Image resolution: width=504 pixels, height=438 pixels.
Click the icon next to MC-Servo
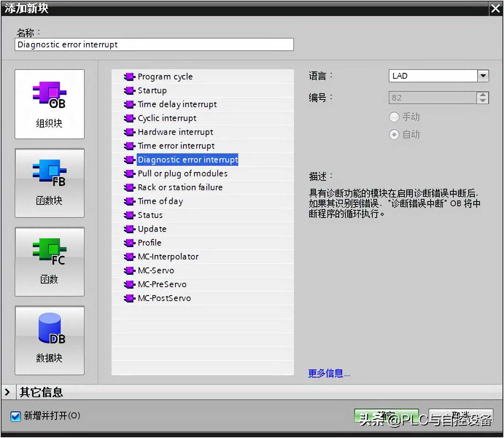tap(129, 271)
